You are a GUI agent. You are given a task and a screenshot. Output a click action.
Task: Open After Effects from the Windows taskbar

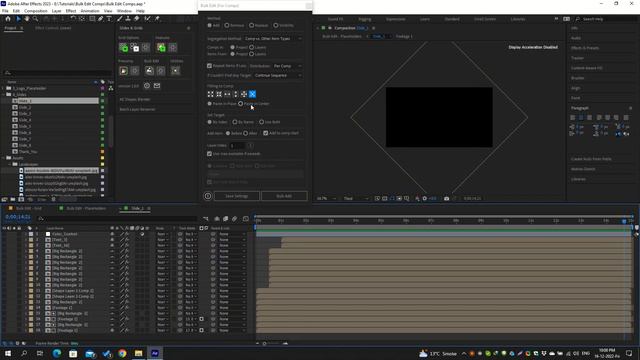(x=155, y=353)
